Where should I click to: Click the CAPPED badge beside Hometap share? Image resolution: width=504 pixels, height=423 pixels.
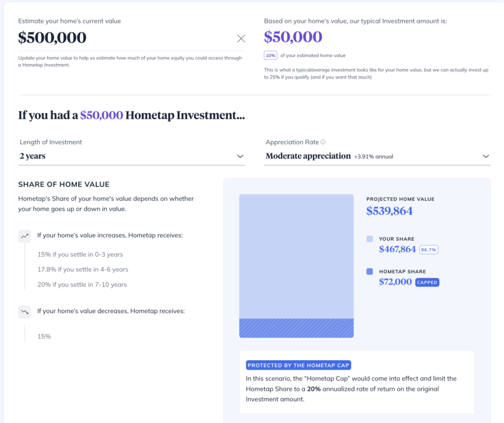pos(427,282)
